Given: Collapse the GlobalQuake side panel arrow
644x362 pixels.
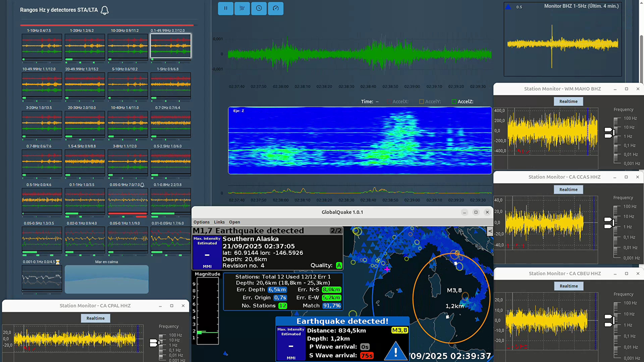Looking at the screenshot, I should point(490,231).
